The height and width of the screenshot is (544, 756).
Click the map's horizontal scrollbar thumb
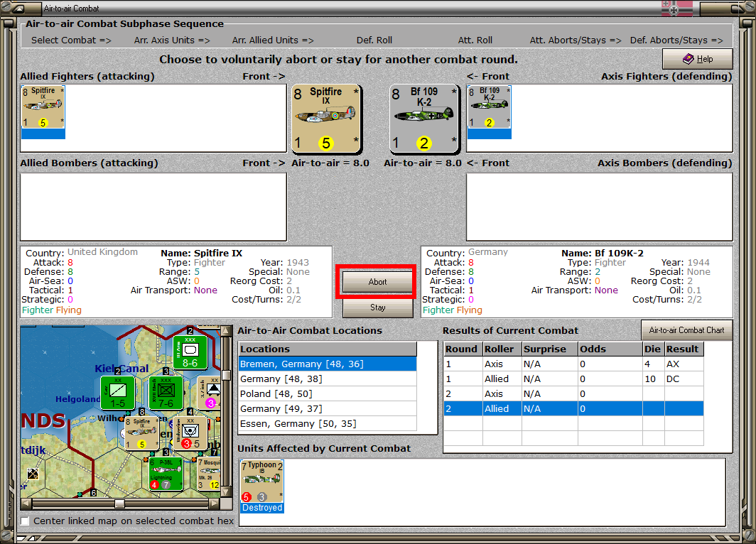pos(119,504)
